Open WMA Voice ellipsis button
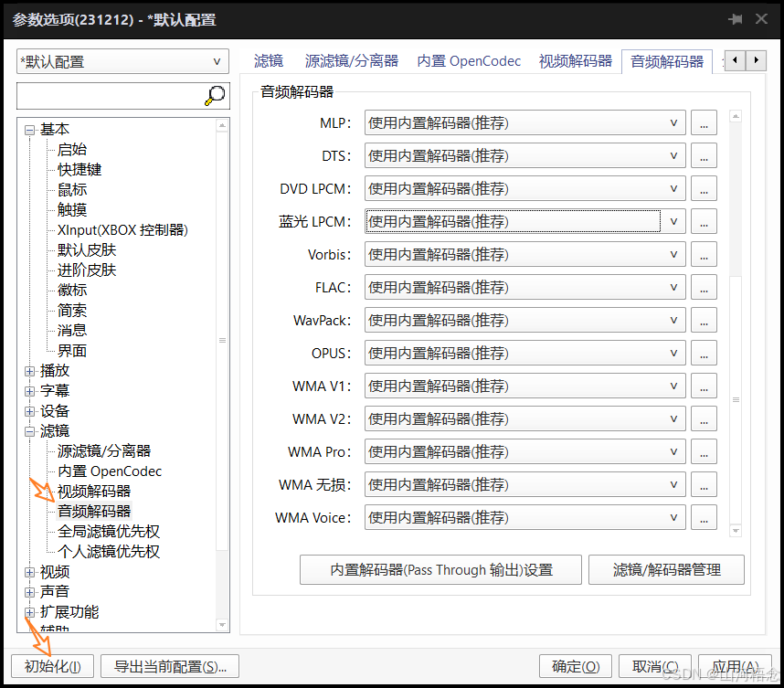Image resolution: width=784 pixels, height=688 pixels. [x=704, y=517]
